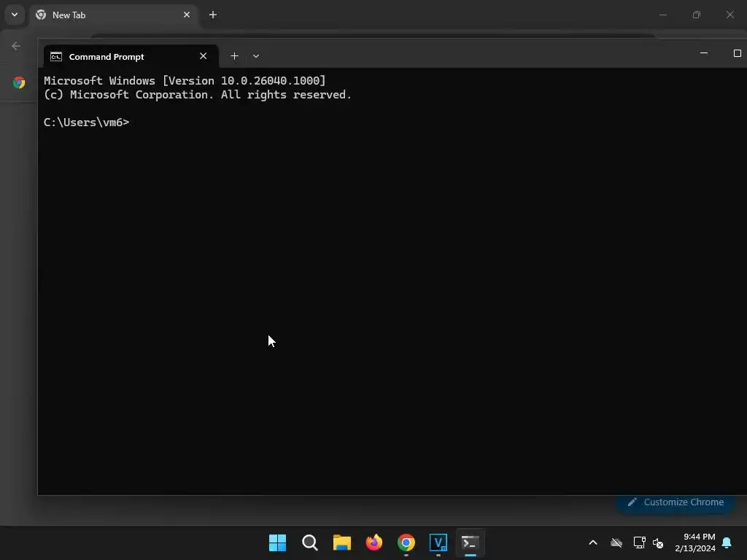The image size is (747, 560).
Task: Switch to Terminal taskbar icon
Action: pyautogui.click(x=471, y=542)
